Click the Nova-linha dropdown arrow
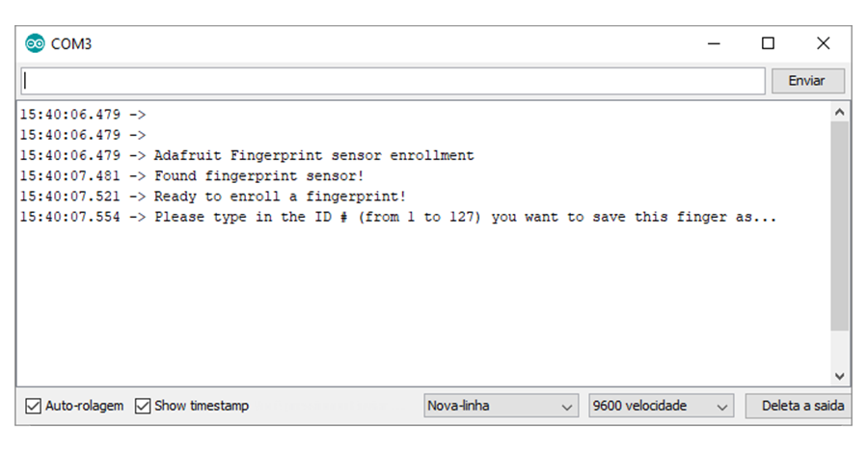 (x=566, y=407)
